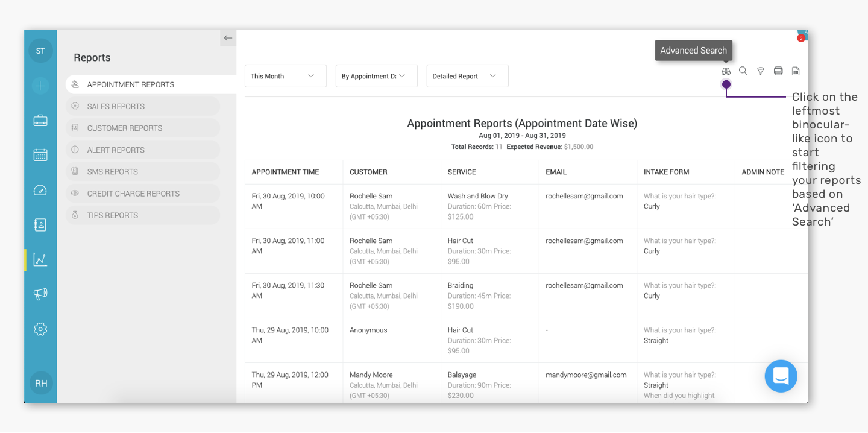This screenshot has height=433, width=868.
Task: Select Appointment Reports in the menu
Action: pos(151,84)
